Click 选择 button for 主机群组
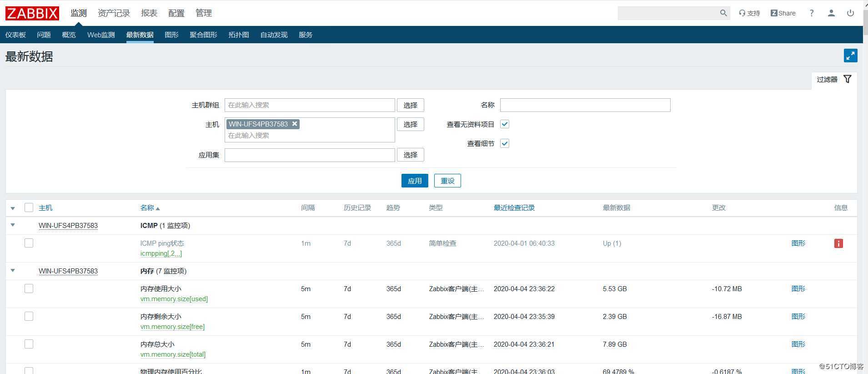This screenshot has height=374, width=868. (x=411, y=105)
